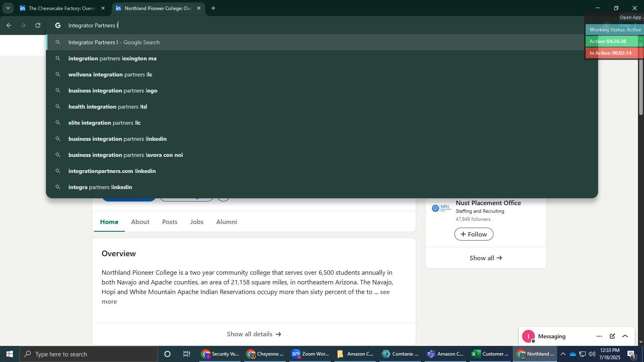This screenshot has height=362, width=644.
Task: Pick 'business integration partners logo' suggestion
Action: [x=322, y=90]
